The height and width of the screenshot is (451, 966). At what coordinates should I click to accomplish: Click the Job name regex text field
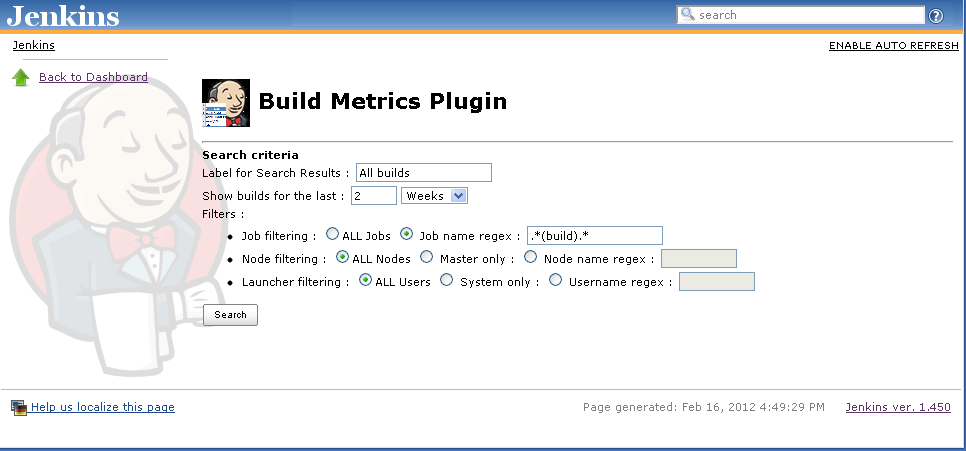point(595,235)
